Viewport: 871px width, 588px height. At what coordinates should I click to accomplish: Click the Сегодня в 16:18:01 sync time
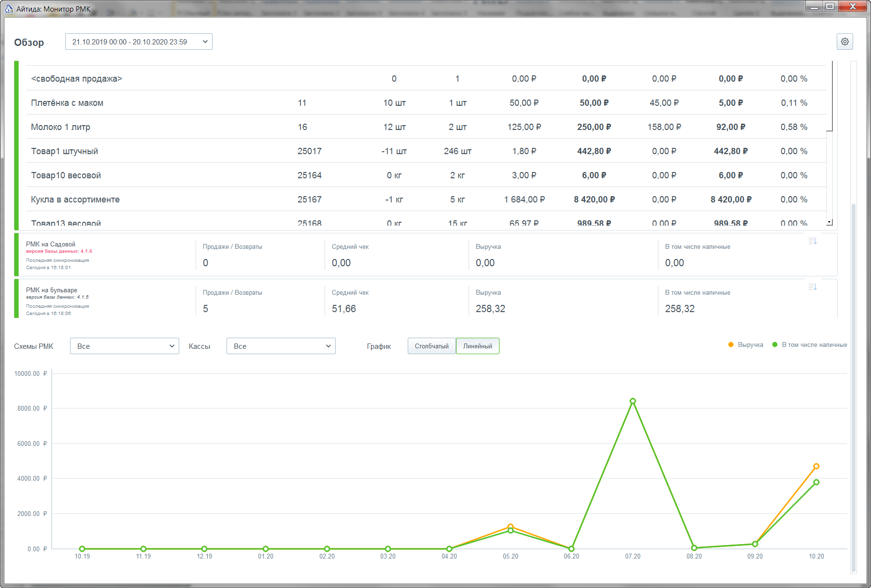click(48, 268)
